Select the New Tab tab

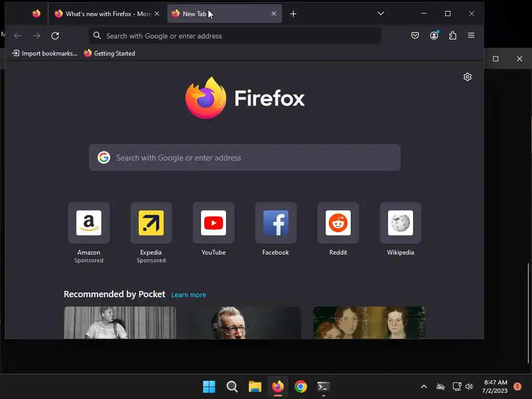pos(224,14)
